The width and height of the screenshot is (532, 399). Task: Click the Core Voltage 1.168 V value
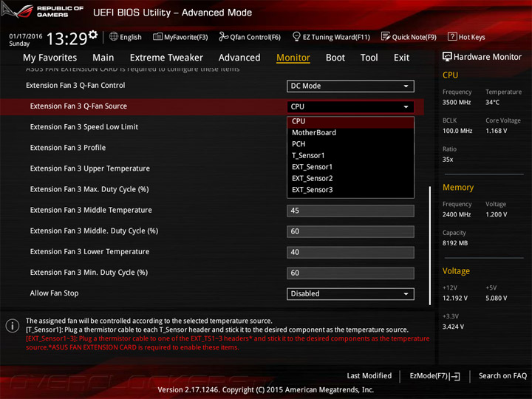click(x=497, y=131)
